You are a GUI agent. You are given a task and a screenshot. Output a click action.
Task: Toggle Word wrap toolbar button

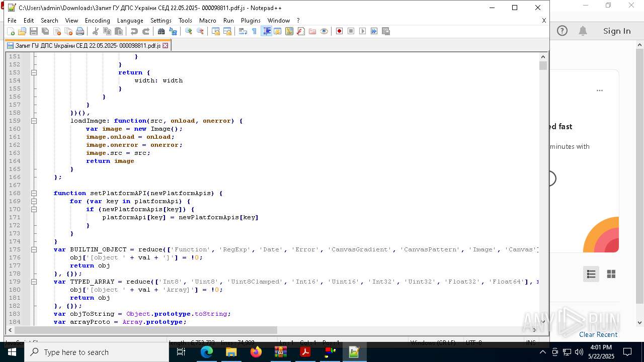point(243,31)
